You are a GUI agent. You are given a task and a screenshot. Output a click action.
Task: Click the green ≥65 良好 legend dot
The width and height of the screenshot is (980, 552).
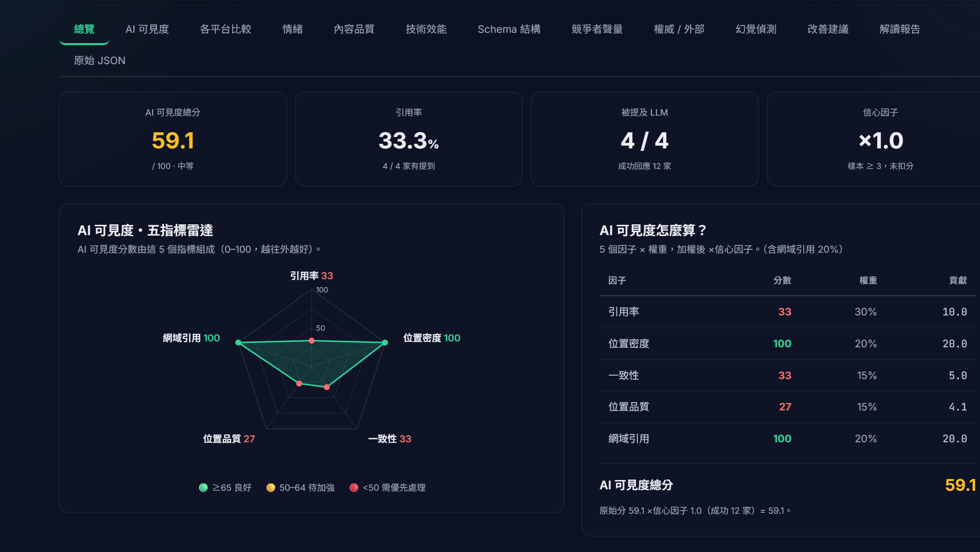click(203, 488)
